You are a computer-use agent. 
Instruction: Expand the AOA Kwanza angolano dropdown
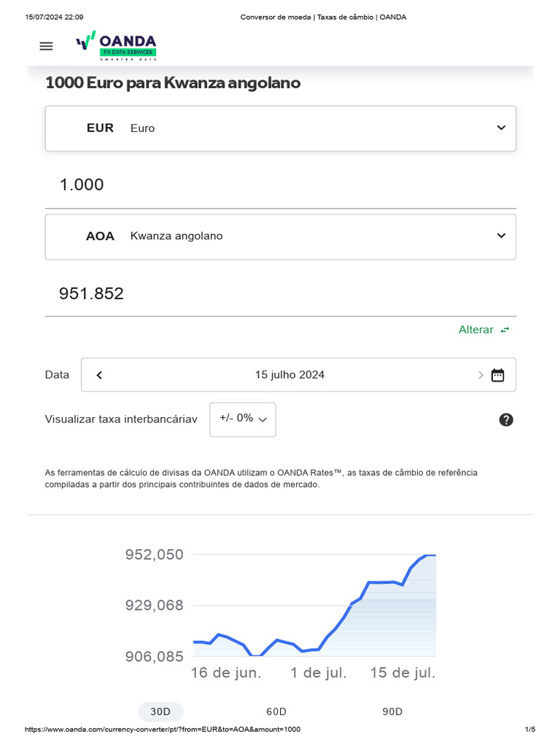(501, 236)
